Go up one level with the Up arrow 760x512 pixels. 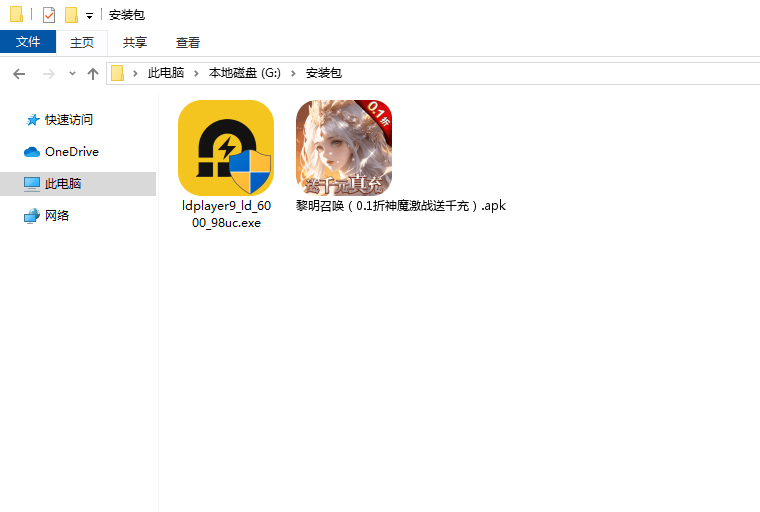(93, 74)
